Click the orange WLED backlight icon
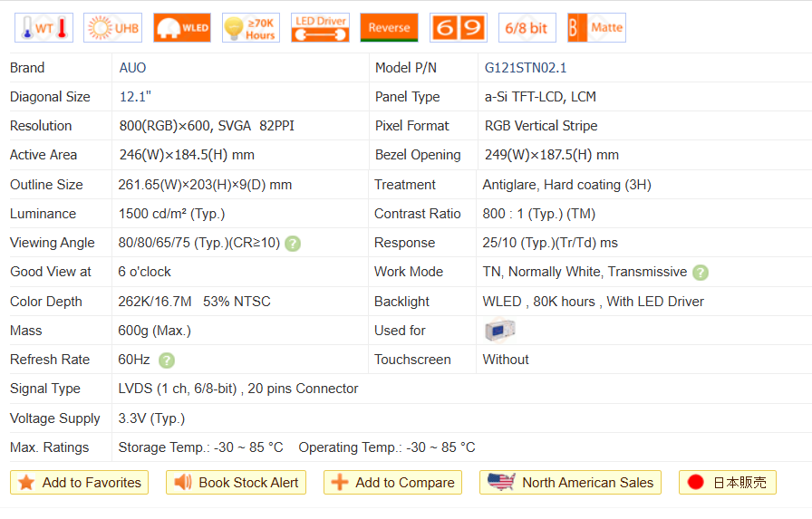The width and height of the screenshot is (812, 519). click(x=181, y=28)
